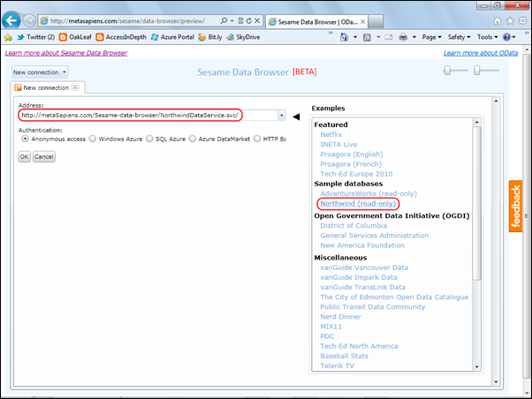Screen dimensions: 532x399
Task: Expand the Home icon dropdown arrow
Action: point(355,37)
